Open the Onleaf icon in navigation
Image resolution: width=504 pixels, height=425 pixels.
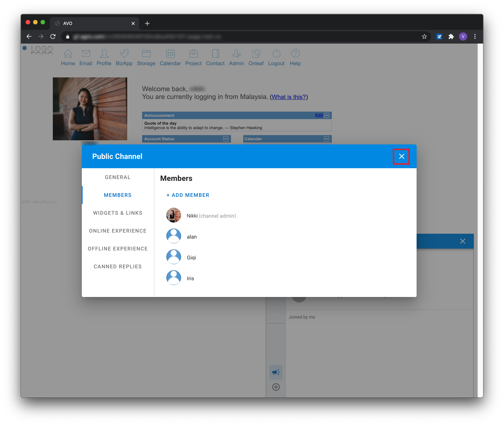[256, 53]
